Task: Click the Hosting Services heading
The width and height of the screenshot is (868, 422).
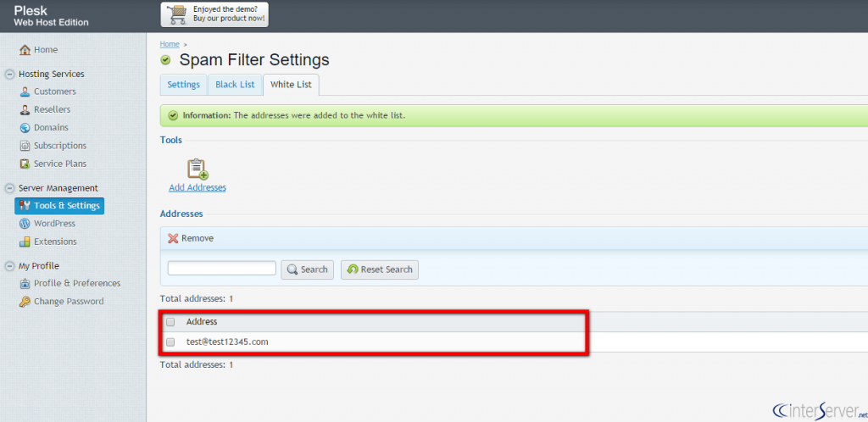Action: pyautogui.click(x=52, y=74)
